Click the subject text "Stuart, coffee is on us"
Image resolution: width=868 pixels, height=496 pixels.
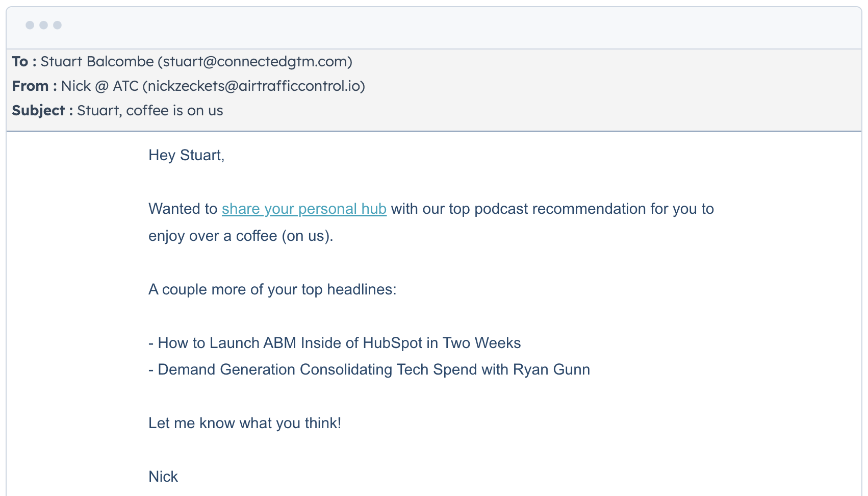[x=150, y=111]
